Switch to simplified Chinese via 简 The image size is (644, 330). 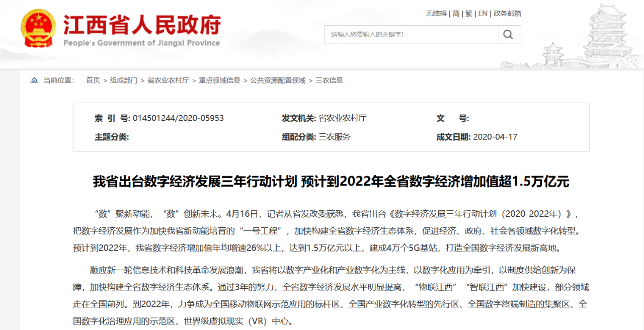[x=456, y=14]
